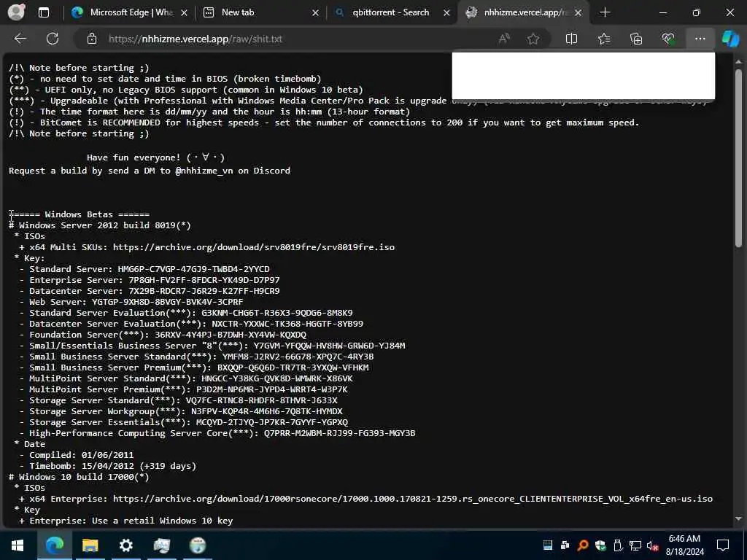
Task: Click the USB safely remove tray icon
Action: click(618, 545)
